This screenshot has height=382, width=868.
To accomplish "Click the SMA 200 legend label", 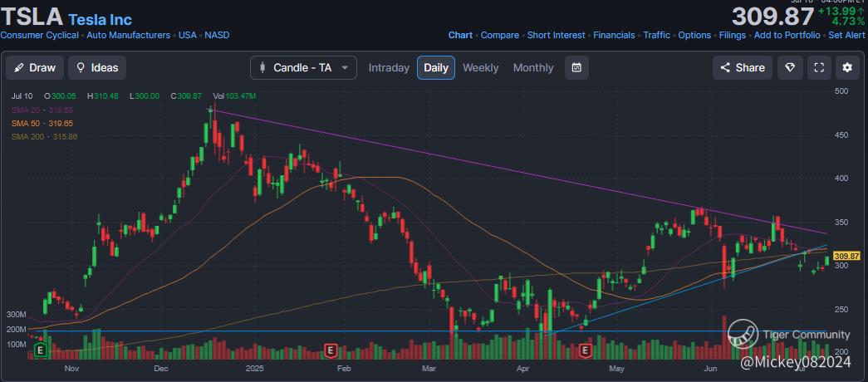I will click(44, 136).
